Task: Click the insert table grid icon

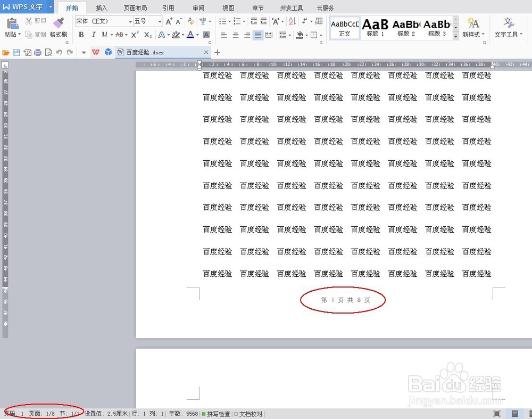Action: point(319,21)
